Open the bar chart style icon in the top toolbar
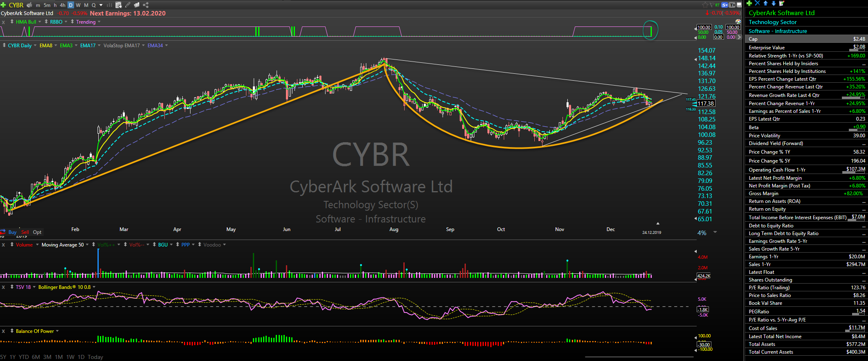Screen dimensions: 868x361 point(109,5)
